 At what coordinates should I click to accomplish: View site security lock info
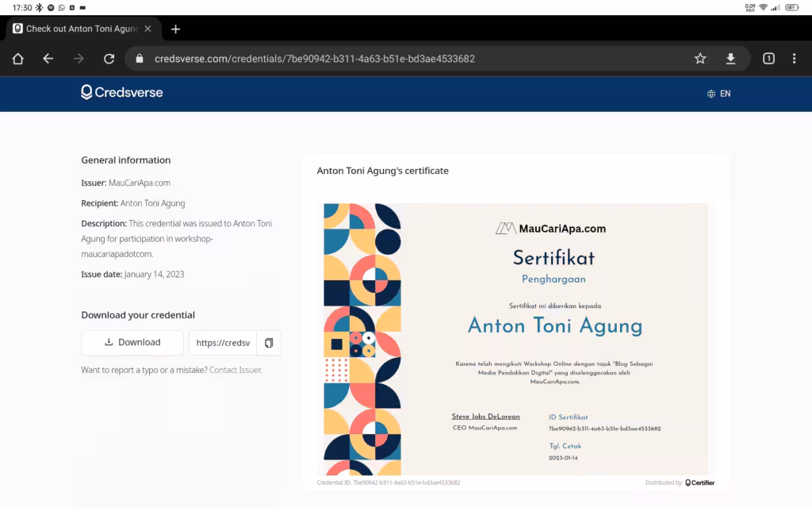pyautogui.click(x=140, y=59)
